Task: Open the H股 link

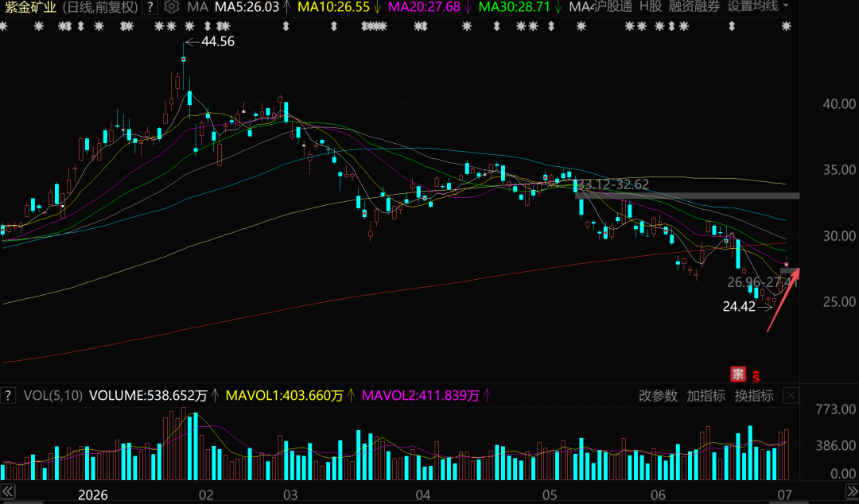Action: pos(651,6)
